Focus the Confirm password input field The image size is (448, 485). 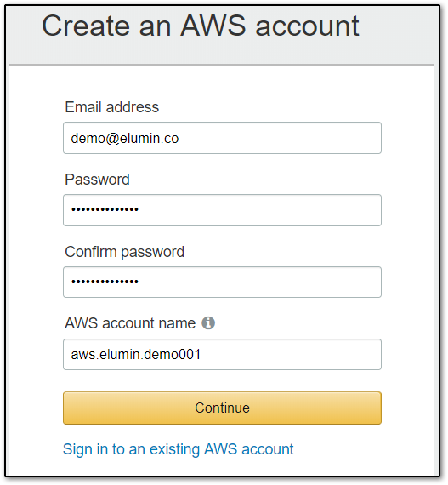click(222, 282)
